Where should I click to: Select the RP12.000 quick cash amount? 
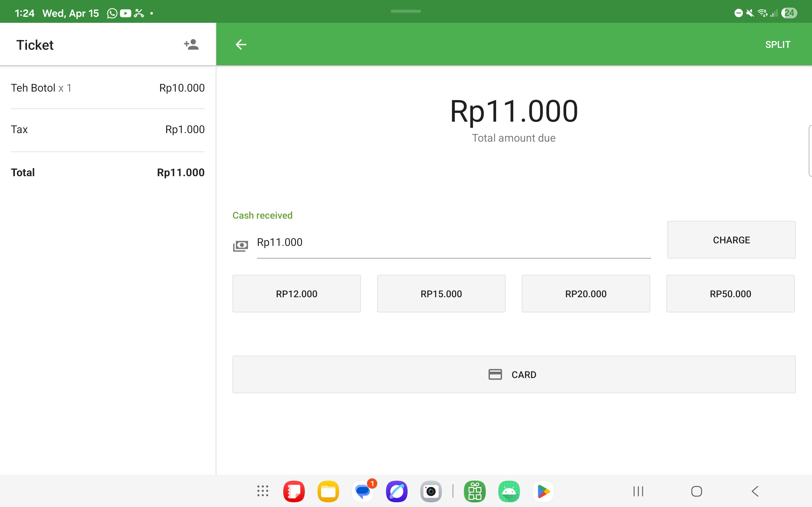pyautogui.click(x=296, y=293)
